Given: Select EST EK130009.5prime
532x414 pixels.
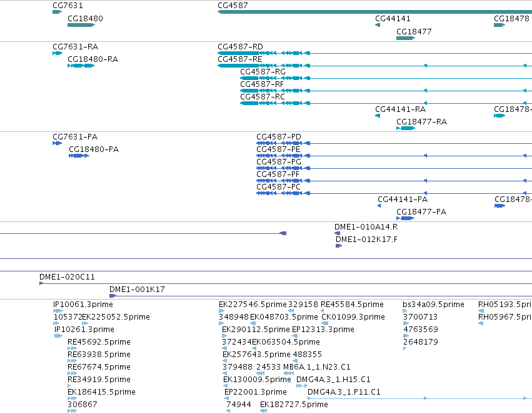Looking at the screenshot, I should [257, 380].
